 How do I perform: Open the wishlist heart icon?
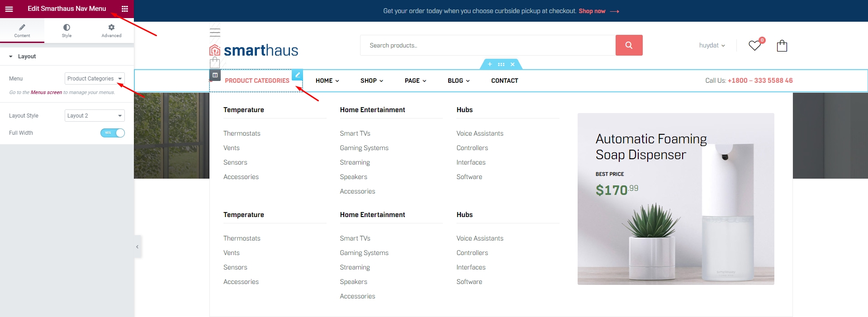[754, 46]
